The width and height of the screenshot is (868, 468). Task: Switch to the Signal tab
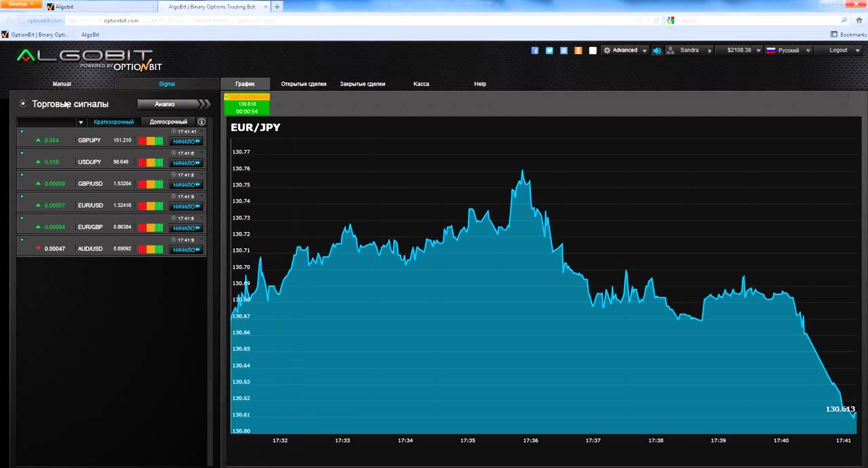pyautogui.click(x=167, y=84)
